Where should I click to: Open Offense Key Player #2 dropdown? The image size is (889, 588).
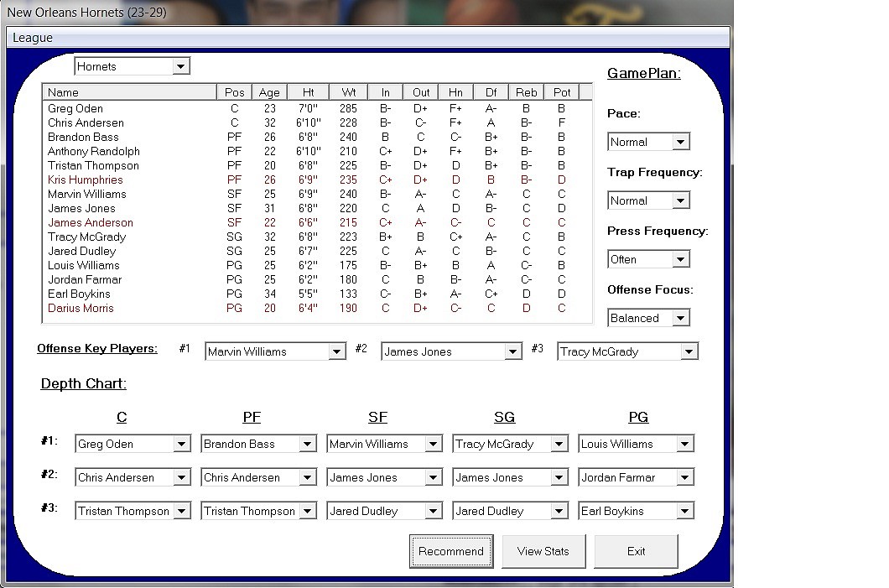451,351
